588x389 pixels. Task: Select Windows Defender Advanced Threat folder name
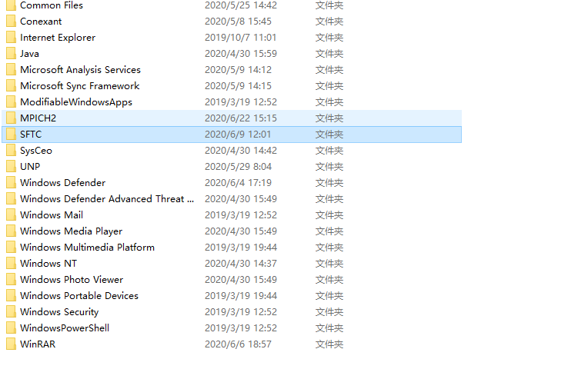point(107,198)
